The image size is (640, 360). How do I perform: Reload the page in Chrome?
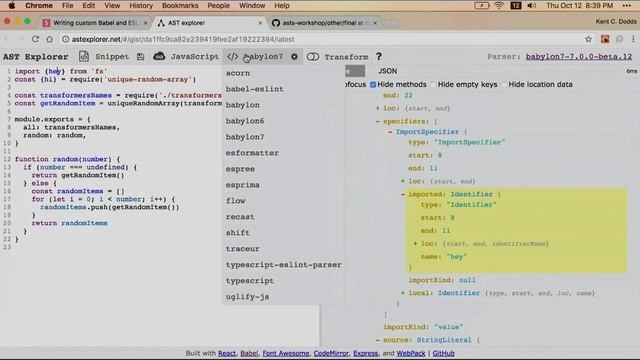[36, 39]
